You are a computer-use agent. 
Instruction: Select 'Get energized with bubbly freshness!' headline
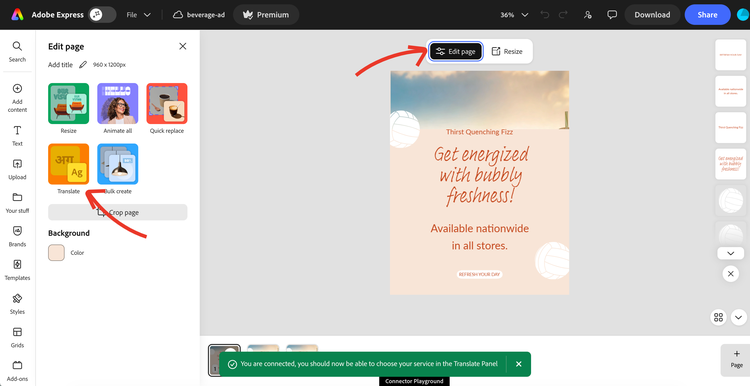coord(481,176)
